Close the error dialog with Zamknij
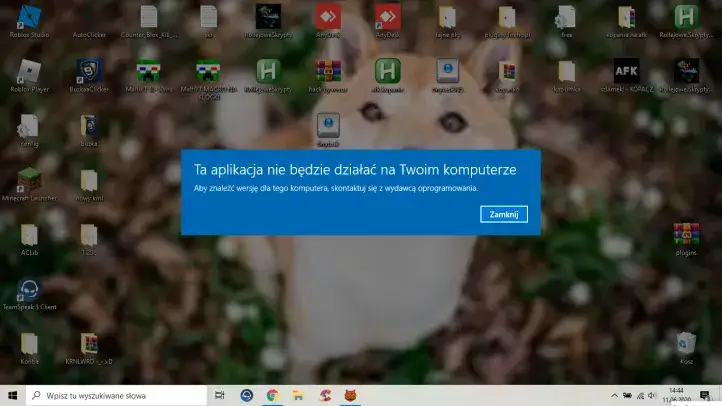The width and height of the screenshot is (722, 406). coord(504,215)
